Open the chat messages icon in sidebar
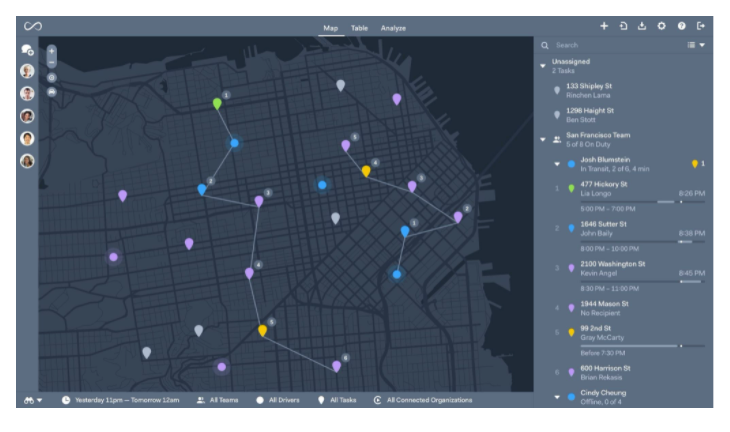 tap(27, 50)
